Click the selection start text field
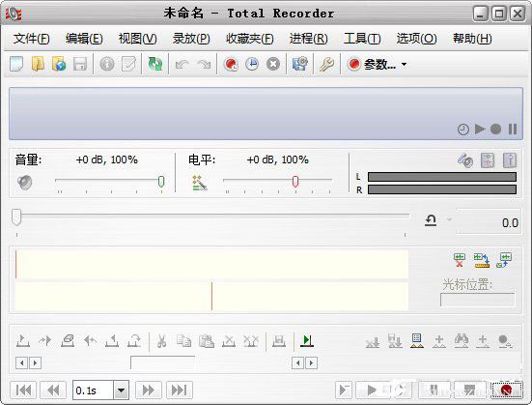Image resolution: width=532 pixels, height=405 pixels. point(162,362)
